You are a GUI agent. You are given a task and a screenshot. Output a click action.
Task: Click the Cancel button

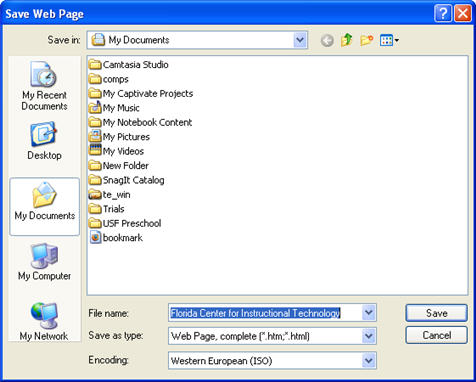436,335
